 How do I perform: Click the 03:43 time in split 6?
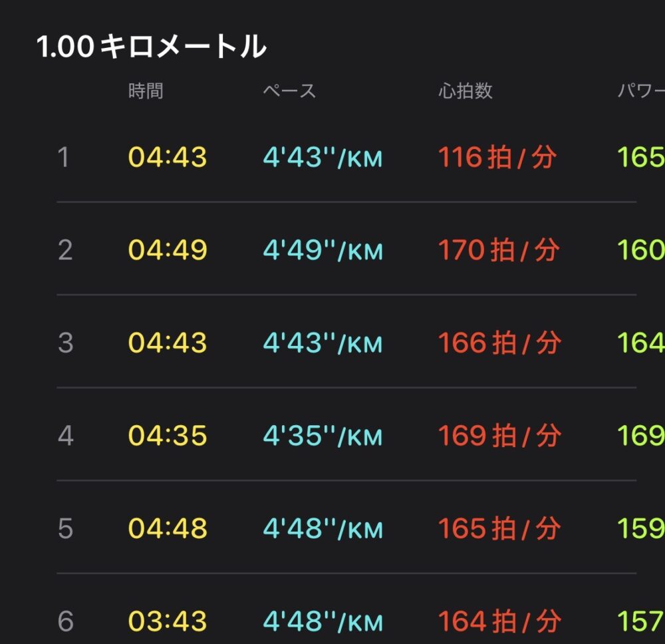[168, 621]
